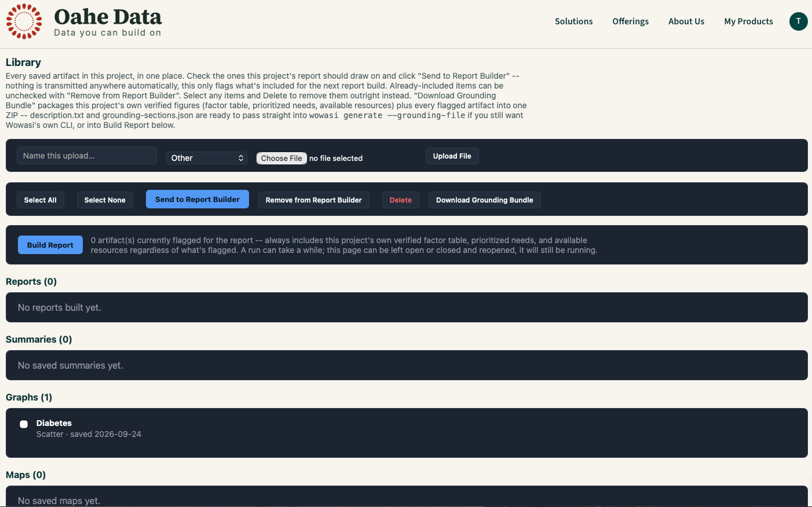This screenshot has width=812, height=507.
Task: Open the Offerings menu
Action: (x=630, y=21)
